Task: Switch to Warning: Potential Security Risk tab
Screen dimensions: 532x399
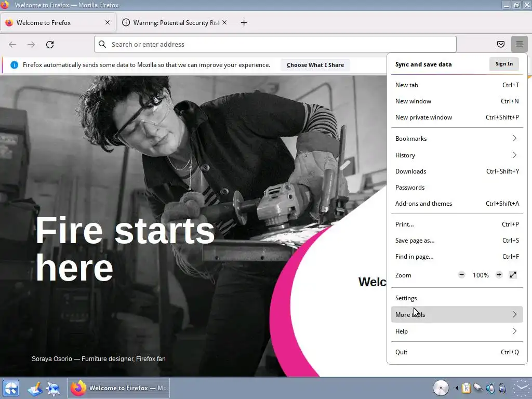Action: pos(175,23)
